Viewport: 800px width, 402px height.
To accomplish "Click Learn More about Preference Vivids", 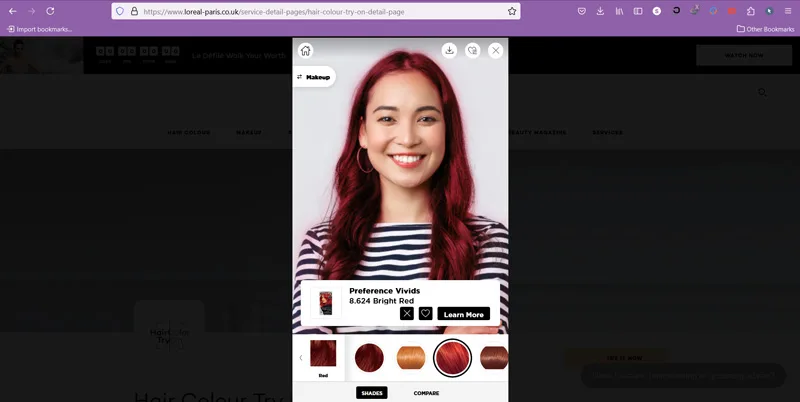I will [x=463, y=314].
